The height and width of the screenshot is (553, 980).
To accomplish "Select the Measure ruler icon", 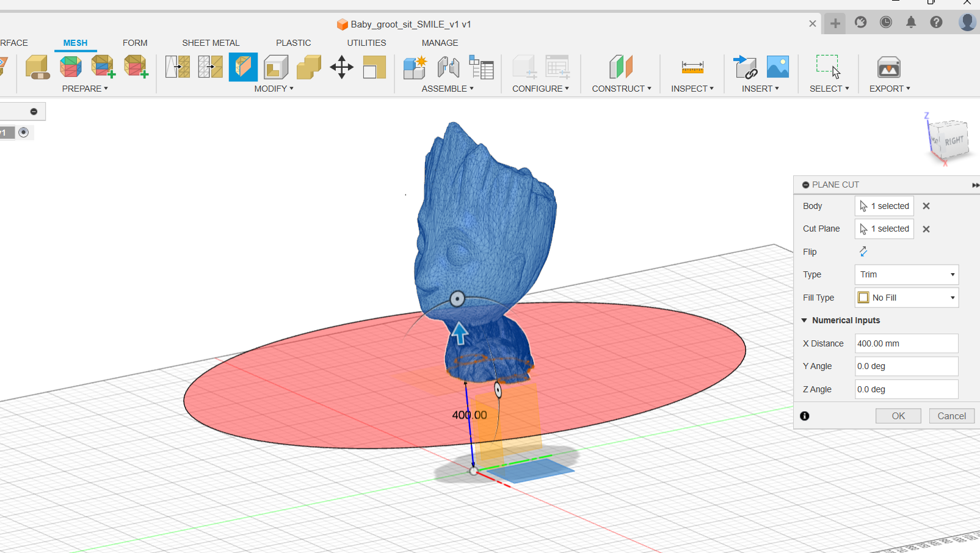I will [692, 67].
